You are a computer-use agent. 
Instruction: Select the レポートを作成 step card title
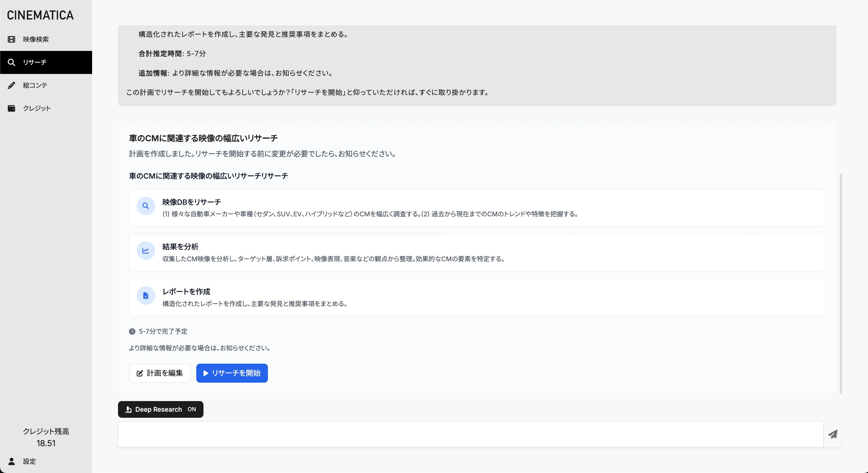coord(186,291)
